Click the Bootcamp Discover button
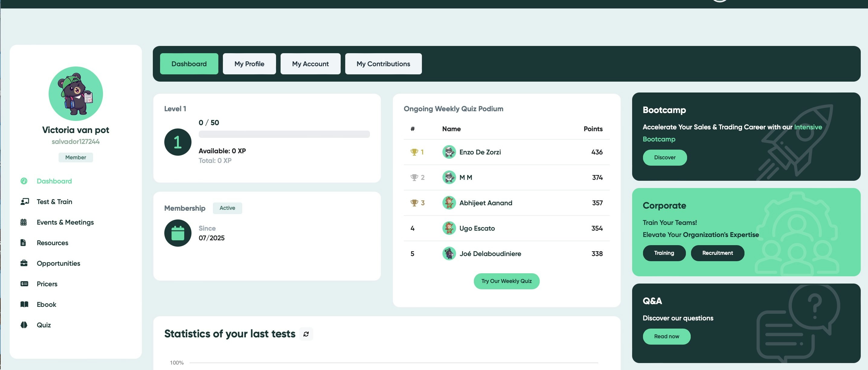 pyautogui.click(x=664, y=157)
